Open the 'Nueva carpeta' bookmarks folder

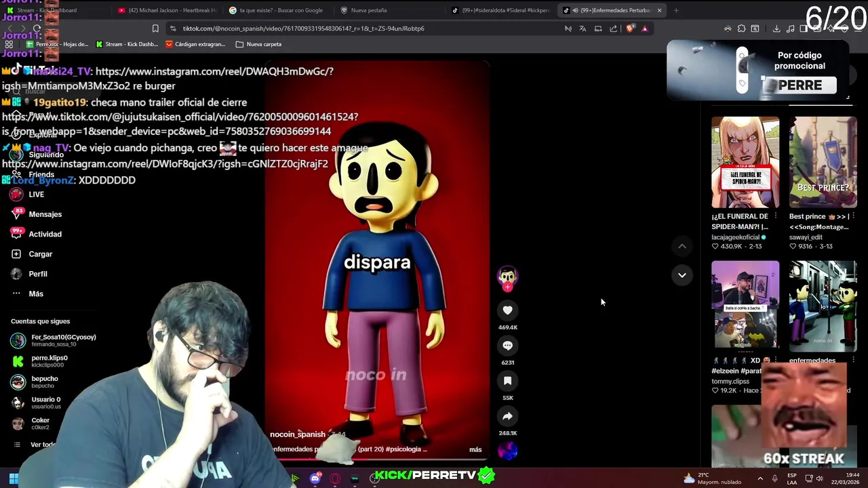258,44
